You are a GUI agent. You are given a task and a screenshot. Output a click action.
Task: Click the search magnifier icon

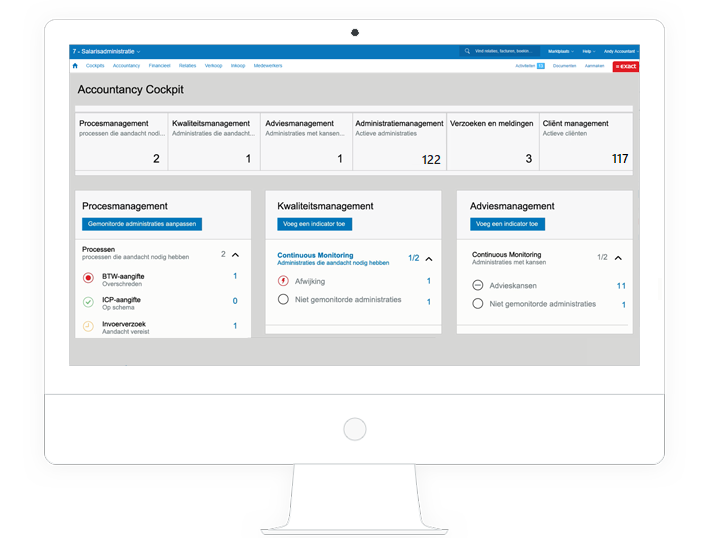coord(467,51)
